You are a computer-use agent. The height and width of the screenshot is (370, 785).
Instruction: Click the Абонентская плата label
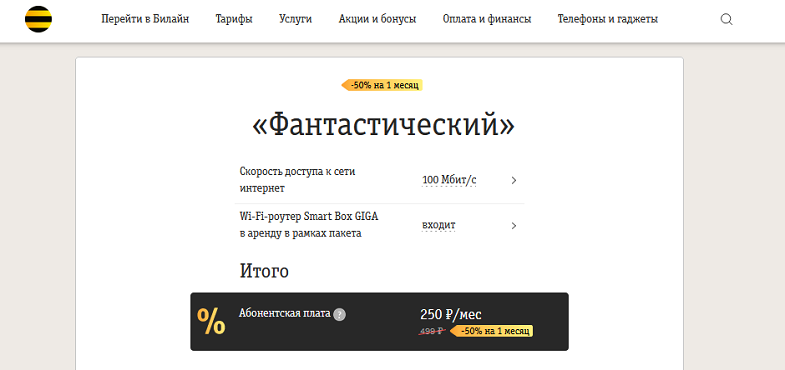(285, 314)
